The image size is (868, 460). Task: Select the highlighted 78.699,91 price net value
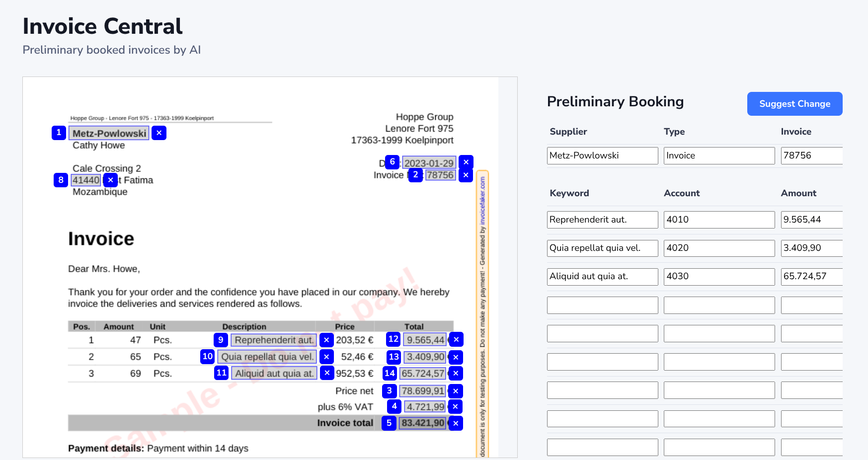[423, 391]
